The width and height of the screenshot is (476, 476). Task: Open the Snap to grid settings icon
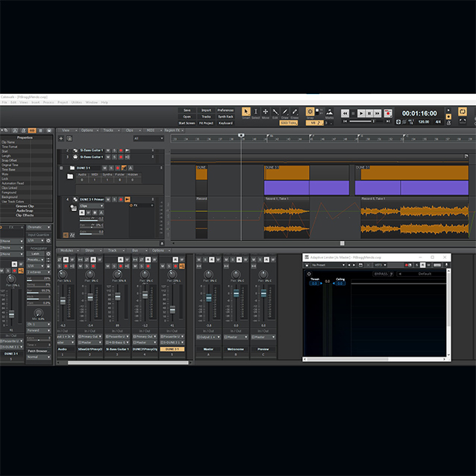[x=310, y=111]
